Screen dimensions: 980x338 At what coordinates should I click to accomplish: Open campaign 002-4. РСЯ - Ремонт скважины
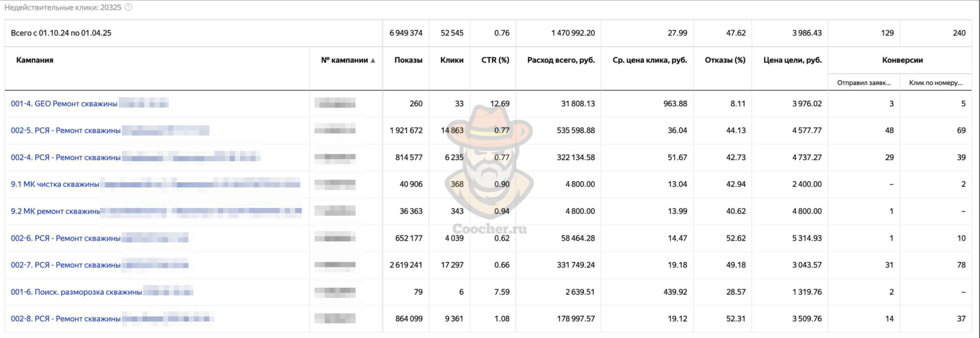pos(65,157)
